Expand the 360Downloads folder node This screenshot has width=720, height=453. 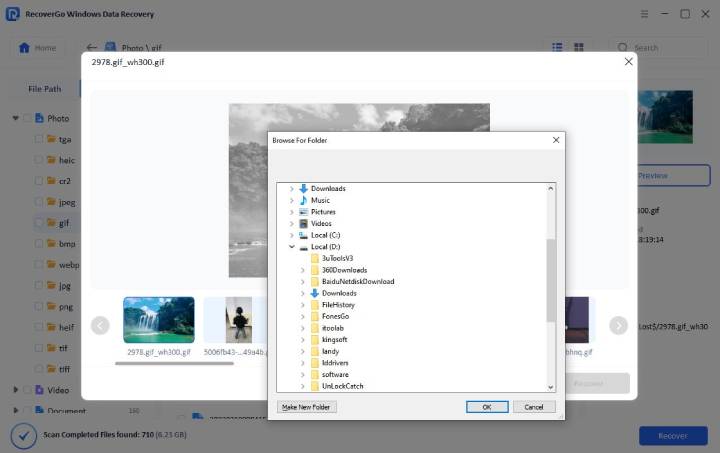pyautogui.click(x=303, y=270)
